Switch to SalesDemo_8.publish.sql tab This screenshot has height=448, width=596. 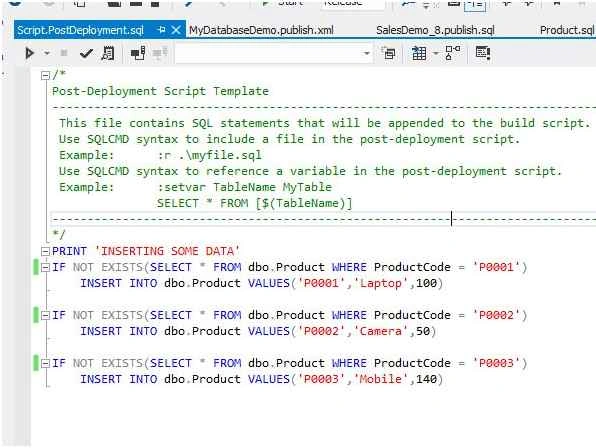click(435, 30)
